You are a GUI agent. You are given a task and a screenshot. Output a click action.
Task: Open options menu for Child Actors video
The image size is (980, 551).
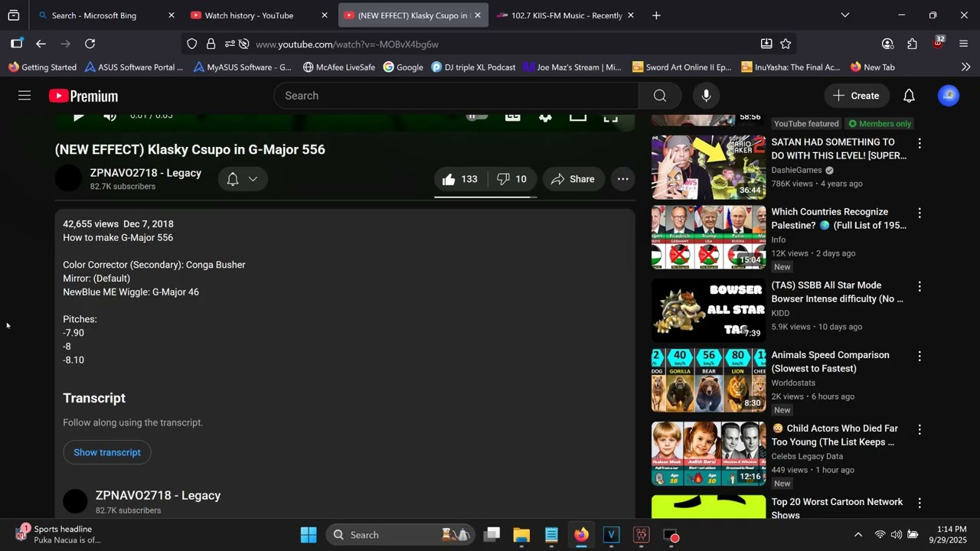coord(920,429)
